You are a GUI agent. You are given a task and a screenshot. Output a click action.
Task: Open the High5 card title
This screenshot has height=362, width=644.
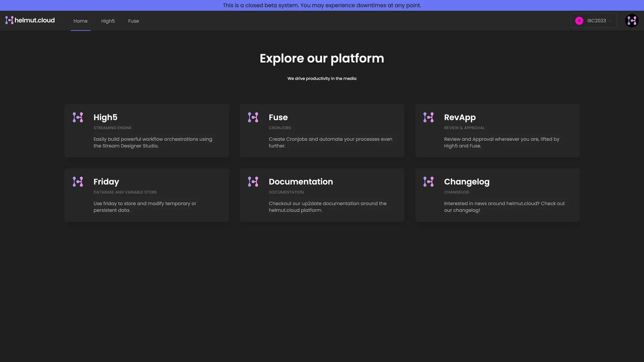[x=105, y=117]
